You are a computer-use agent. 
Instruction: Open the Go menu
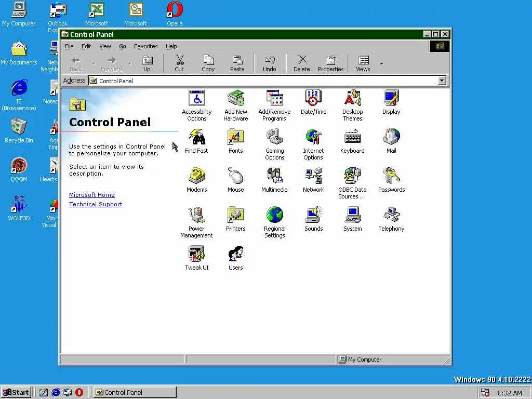coord(123,46)
